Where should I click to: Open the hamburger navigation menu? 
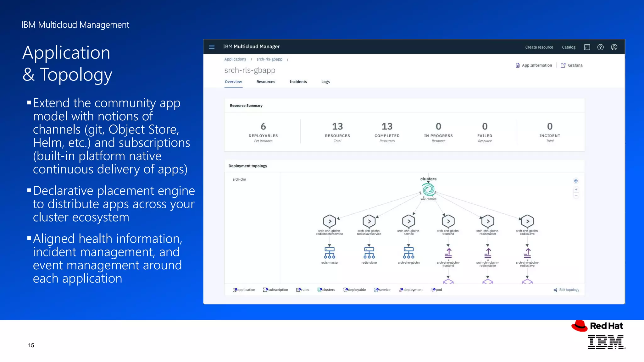point(212,47)
